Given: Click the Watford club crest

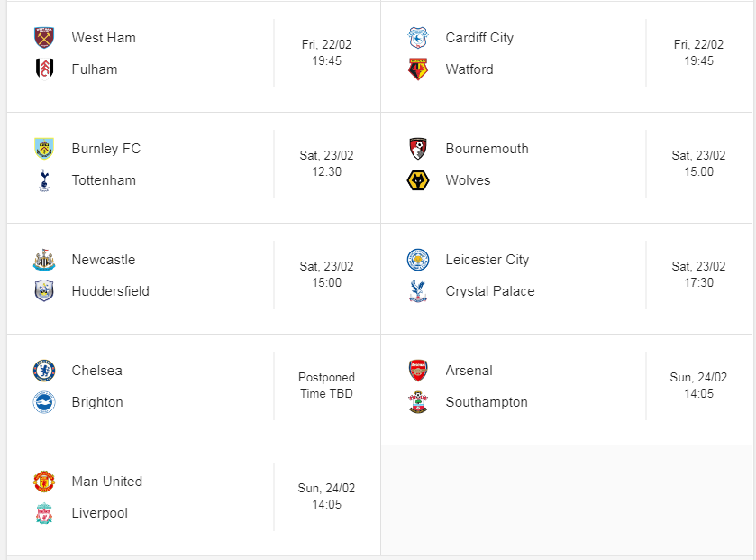Looking at the screenshot, I should click(x=417, y=69).
